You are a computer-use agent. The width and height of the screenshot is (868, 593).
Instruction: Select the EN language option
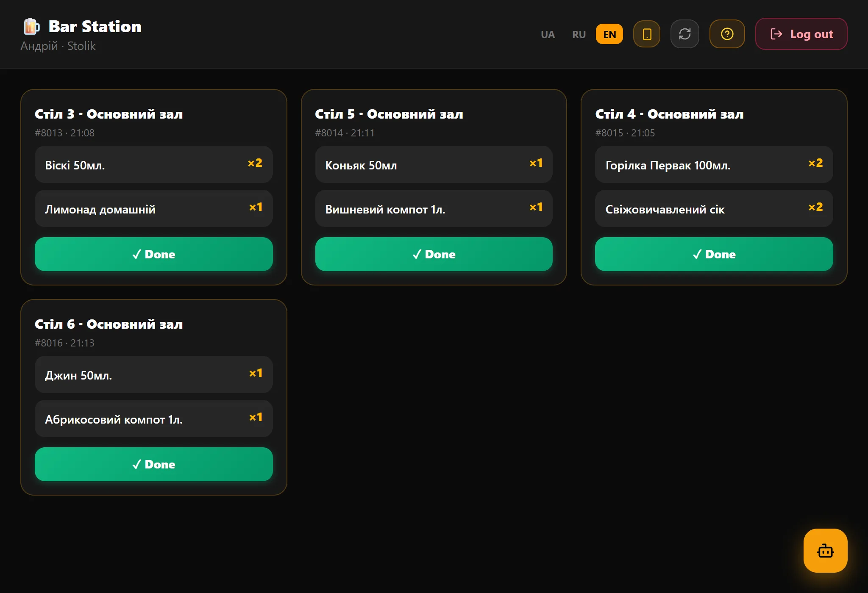(609, 34)
